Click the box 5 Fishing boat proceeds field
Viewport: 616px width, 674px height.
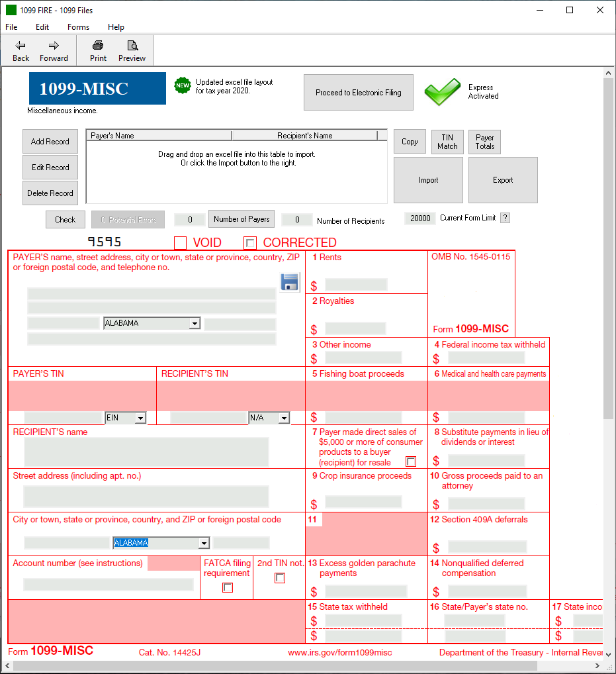point(363,418)
